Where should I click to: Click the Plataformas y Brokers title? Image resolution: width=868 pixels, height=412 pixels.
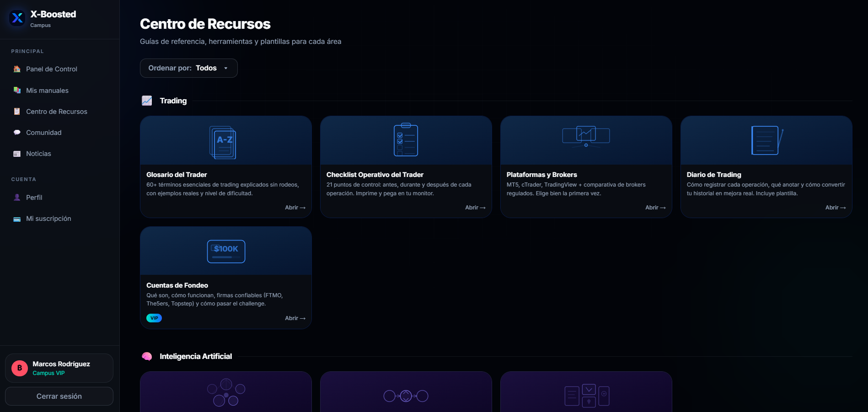(x=542, y=175)
